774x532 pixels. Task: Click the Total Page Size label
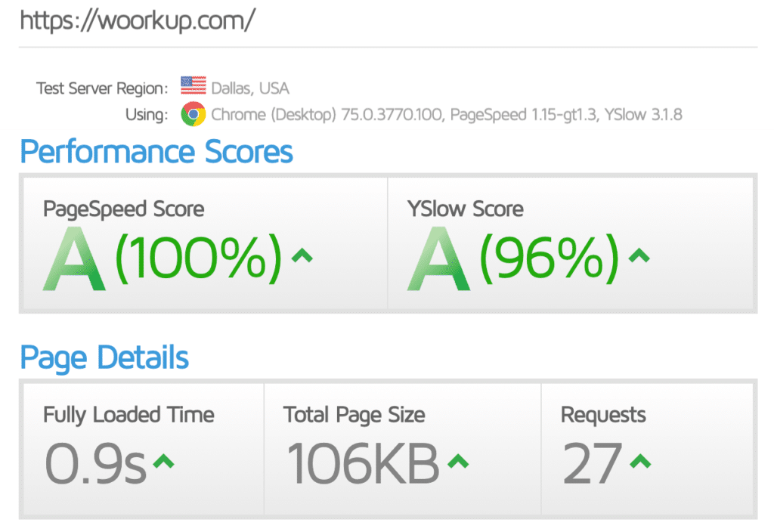pyautogui.click(x=354, y=415)
